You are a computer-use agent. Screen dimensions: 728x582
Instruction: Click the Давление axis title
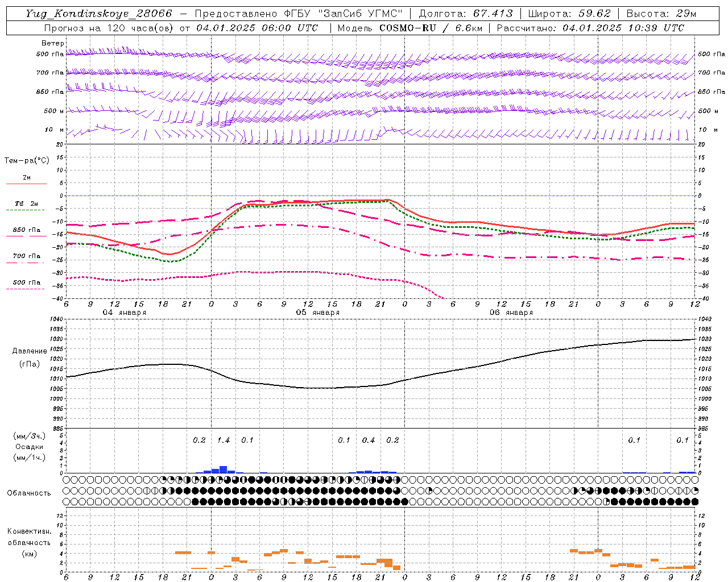[30, 351]
